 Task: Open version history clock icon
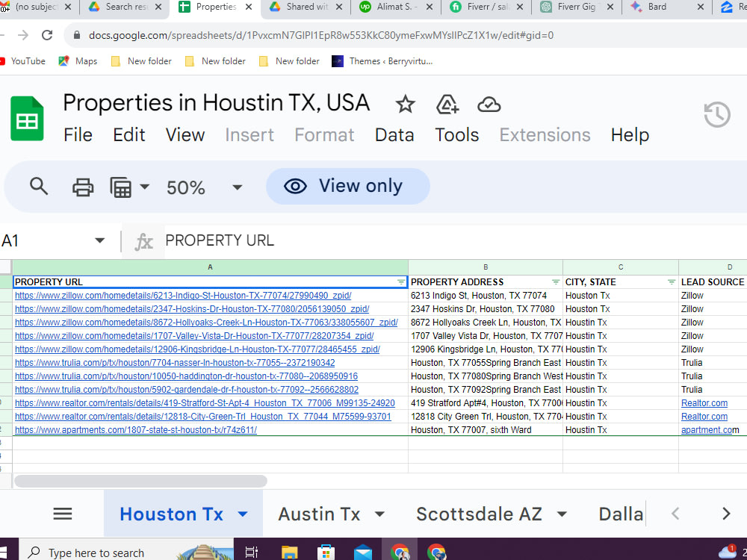pyautogui.click(x=717, y=115)
